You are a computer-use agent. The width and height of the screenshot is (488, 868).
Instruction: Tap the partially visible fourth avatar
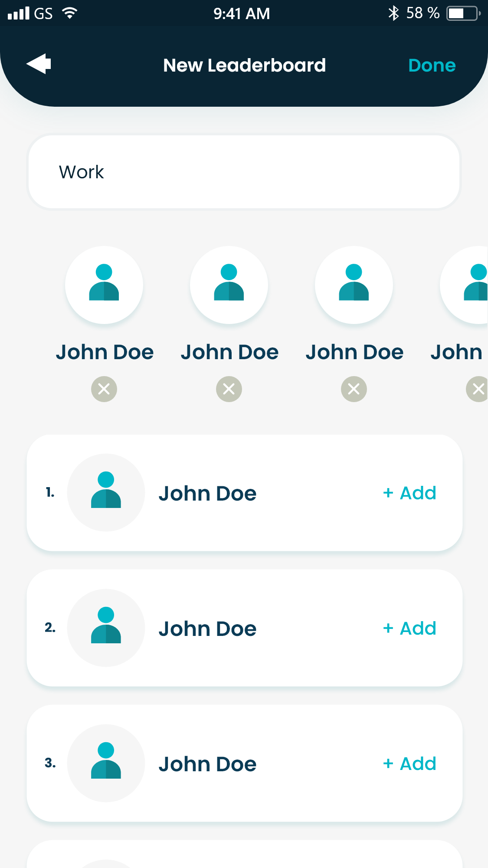[x=465, y=285]
